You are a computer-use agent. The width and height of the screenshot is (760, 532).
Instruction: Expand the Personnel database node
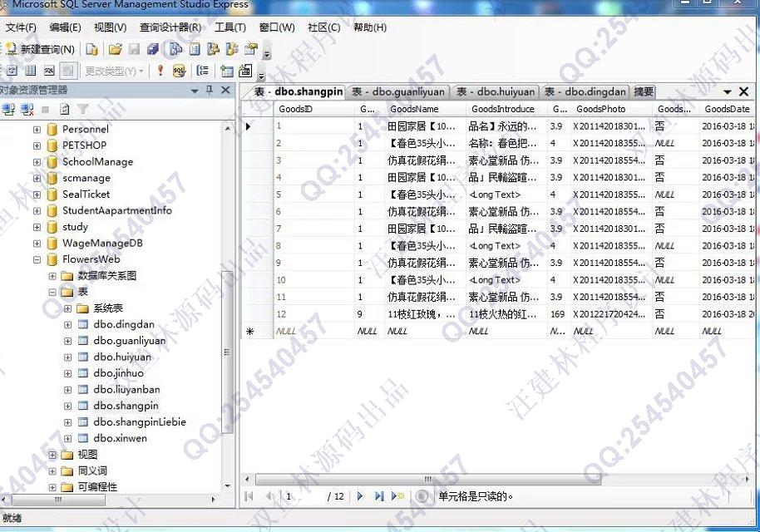[x=37, y=130]
